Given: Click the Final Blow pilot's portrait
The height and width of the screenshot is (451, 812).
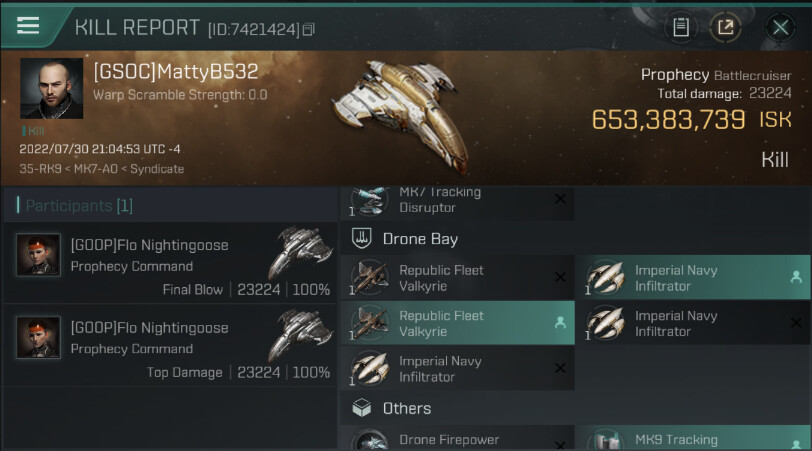Looking at the screenshot, I should pyautogui.click(x=38, y=255).
